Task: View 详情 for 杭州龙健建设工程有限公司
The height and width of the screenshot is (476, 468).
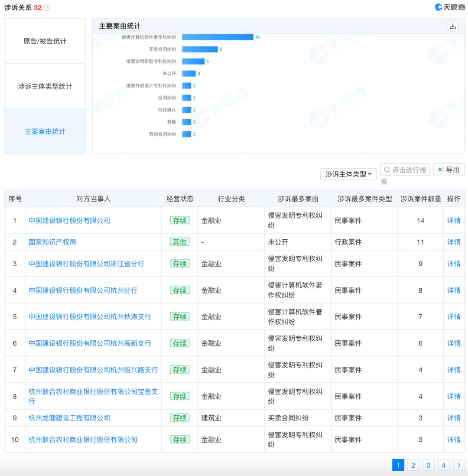Action: coord(454,418)
